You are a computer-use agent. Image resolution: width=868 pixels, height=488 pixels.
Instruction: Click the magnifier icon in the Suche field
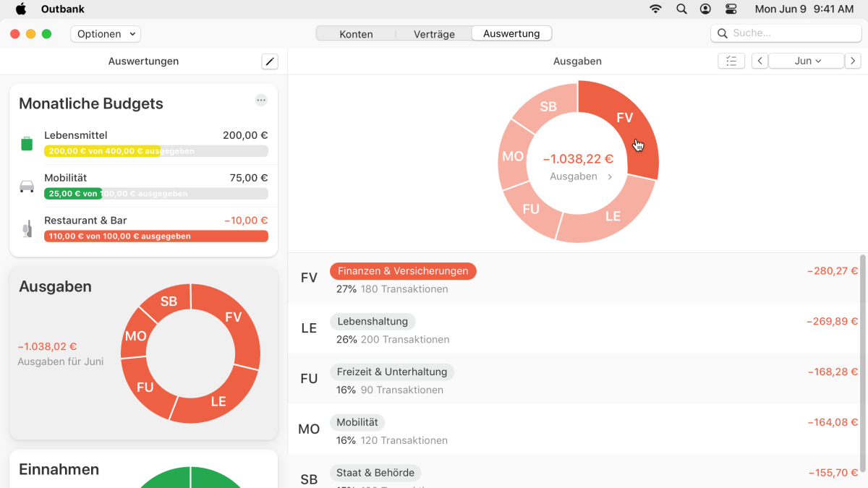(723, 33)
